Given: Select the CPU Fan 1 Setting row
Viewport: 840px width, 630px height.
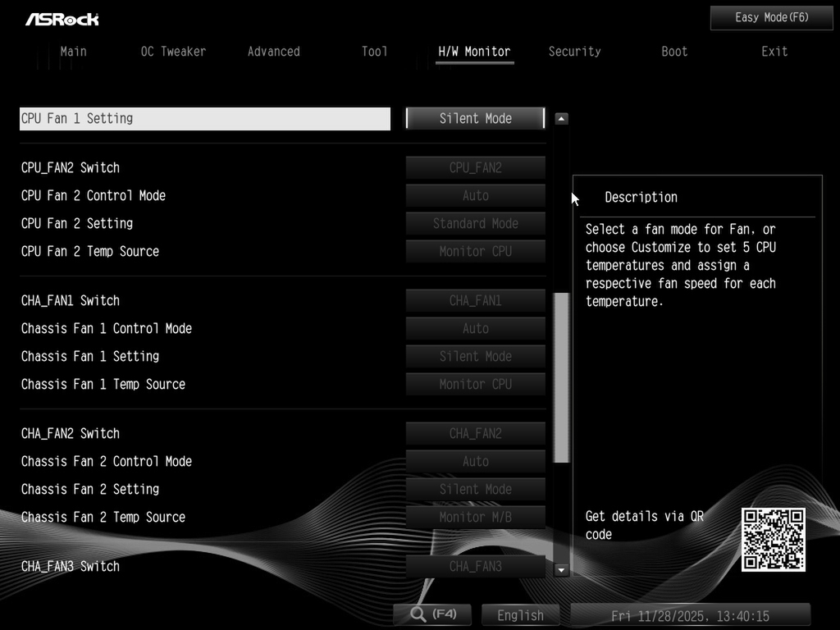Looking at the screenshot, I should pos(205,118).
